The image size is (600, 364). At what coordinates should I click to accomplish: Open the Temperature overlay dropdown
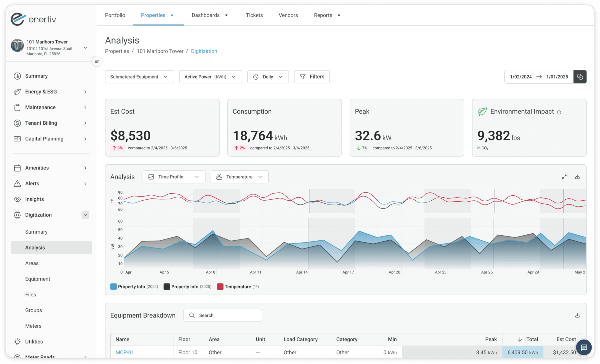(239, 177)
